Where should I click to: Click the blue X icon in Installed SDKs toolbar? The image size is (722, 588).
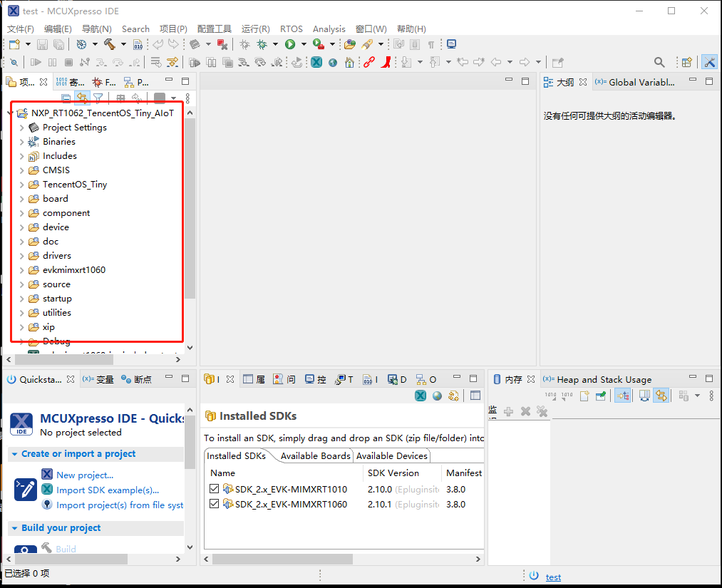421,396
